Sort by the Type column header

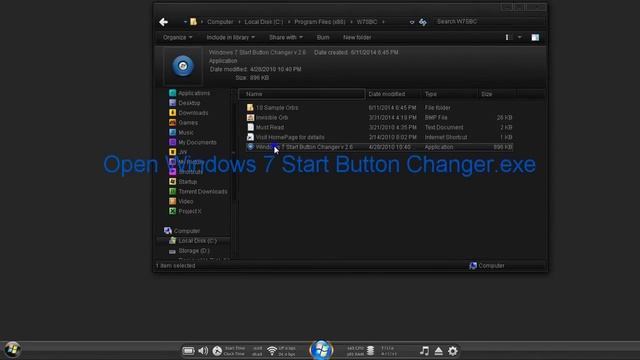click(x=449, y=94)
